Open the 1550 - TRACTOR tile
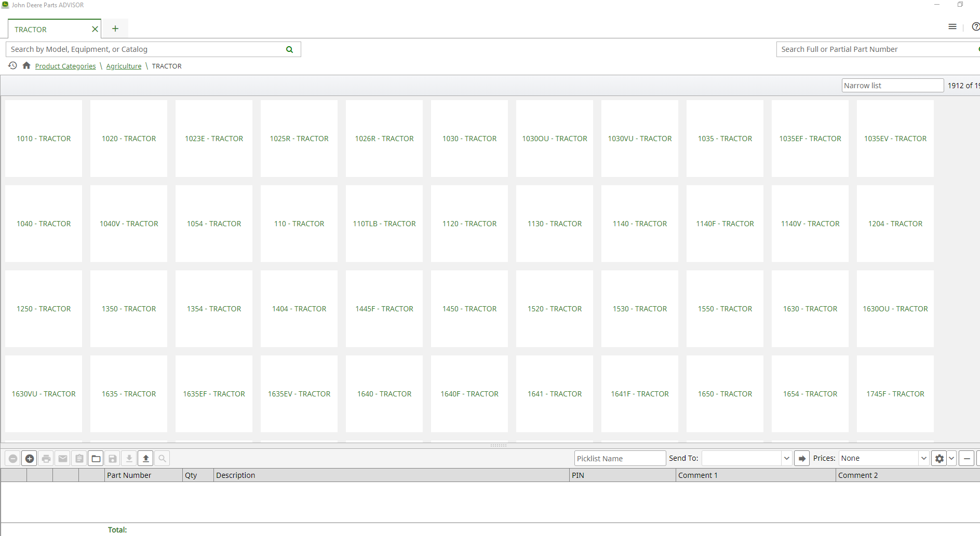The width and height of the screenshot is (980, 536). (x=725, y=309)
